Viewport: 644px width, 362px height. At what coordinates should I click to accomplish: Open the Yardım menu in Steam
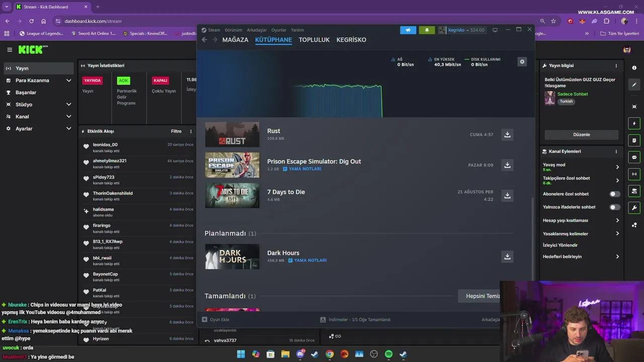point(297,30)
